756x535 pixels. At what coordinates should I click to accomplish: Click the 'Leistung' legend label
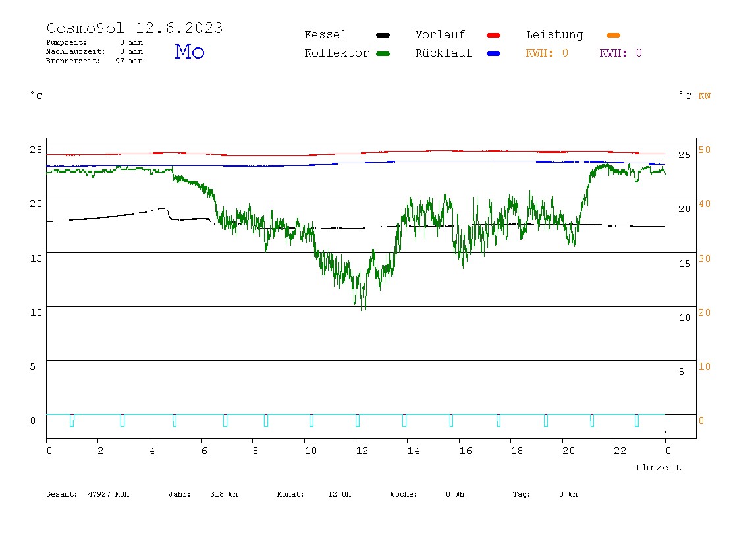(x=554, y=35)
